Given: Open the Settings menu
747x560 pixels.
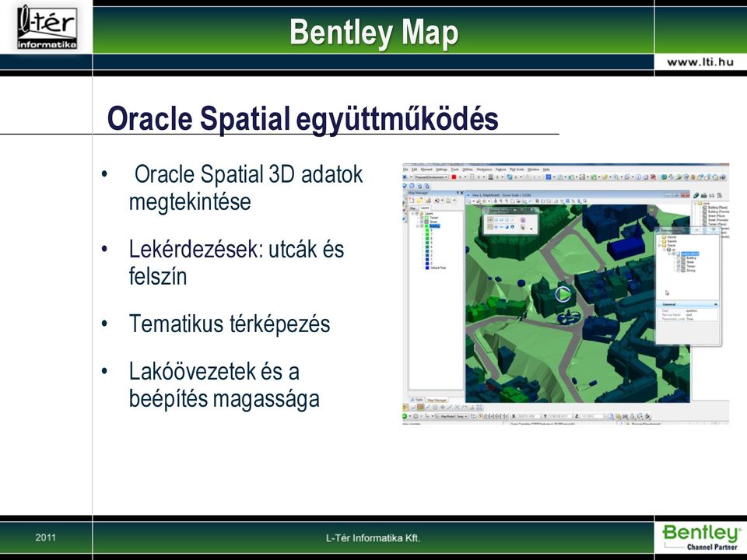Looking at the screenshot, I should click(x=442, y=170).
